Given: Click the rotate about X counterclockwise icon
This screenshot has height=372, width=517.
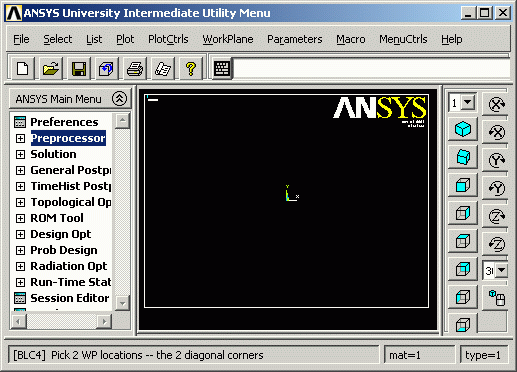Looking at the screenshot, I should [x=497, y=132].
